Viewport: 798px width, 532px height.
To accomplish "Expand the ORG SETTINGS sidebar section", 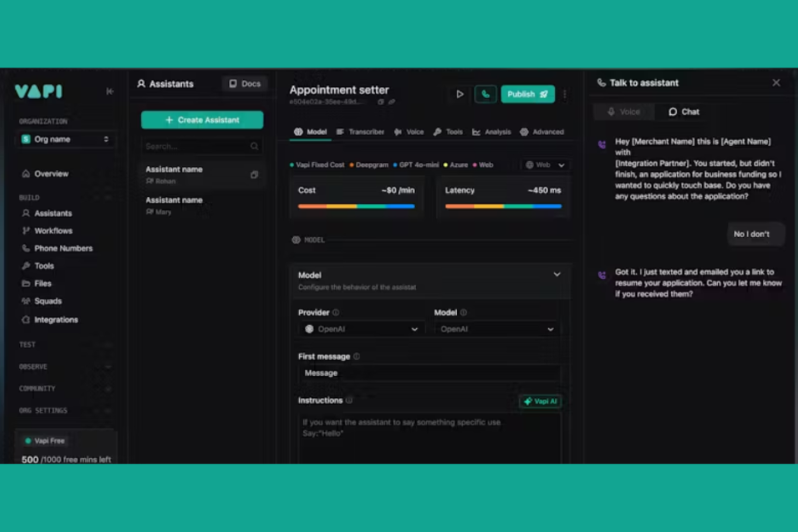I will tap(65, 410).
